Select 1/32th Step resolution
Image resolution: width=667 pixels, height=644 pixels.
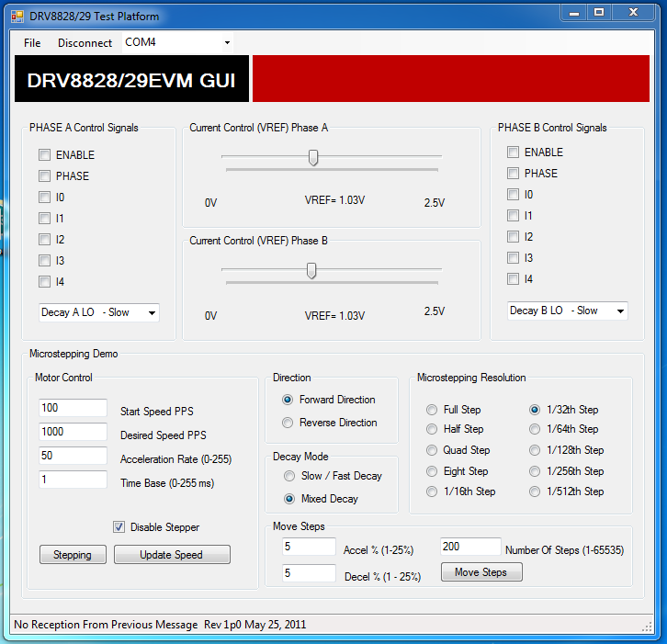535,410
